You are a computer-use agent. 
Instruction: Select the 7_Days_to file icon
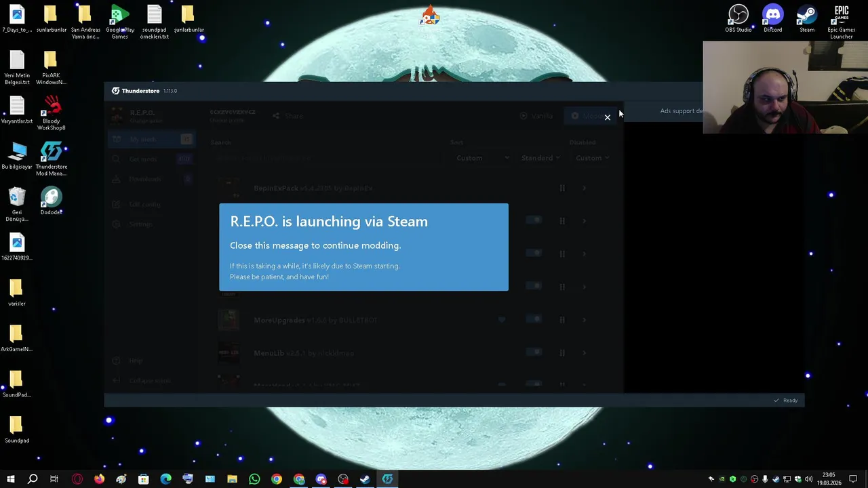[x=17, y=19]
